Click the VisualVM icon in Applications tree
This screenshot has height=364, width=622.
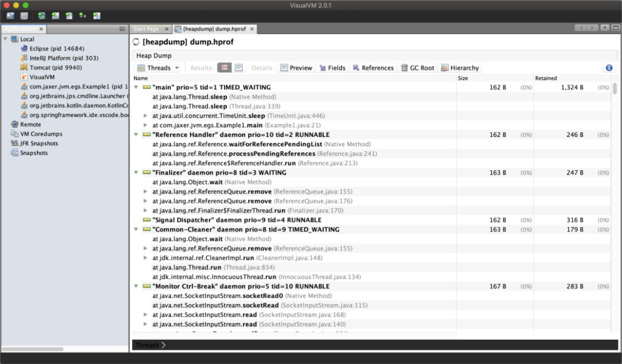(x=24, y=77)
